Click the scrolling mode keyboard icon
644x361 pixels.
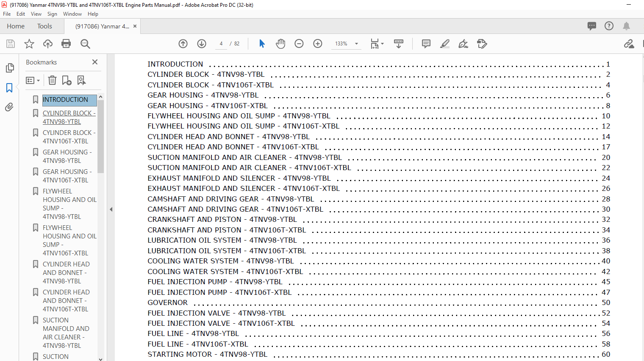pyautogui.click(x=399, y=44)
